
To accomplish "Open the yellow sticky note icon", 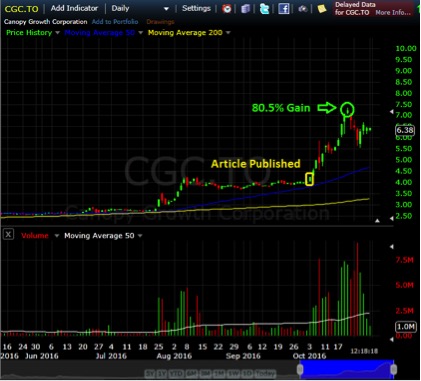I will tap(322, 9).
